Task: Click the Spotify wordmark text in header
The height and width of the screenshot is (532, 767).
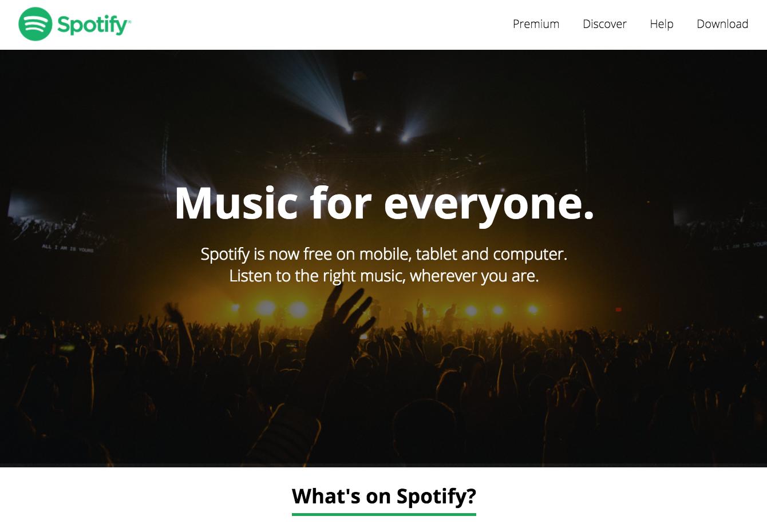Action: click(x=94, y=25)
